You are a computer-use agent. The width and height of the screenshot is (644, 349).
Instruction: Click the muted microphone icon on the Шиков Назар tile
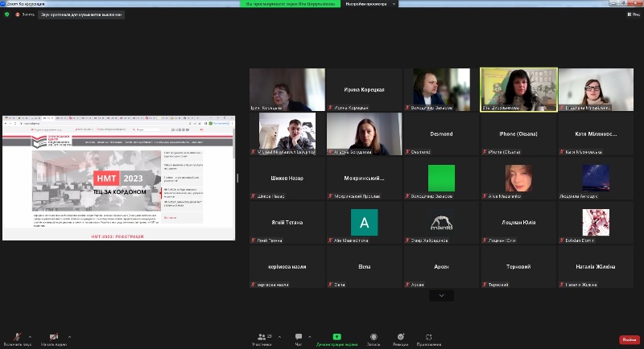pyautogui.click(x=254, y=196)
